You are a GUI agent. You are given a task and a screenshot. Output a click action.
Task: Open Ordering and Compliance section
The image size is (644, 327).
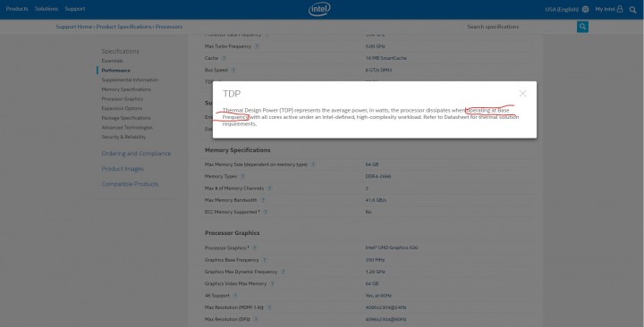(136, 154)
